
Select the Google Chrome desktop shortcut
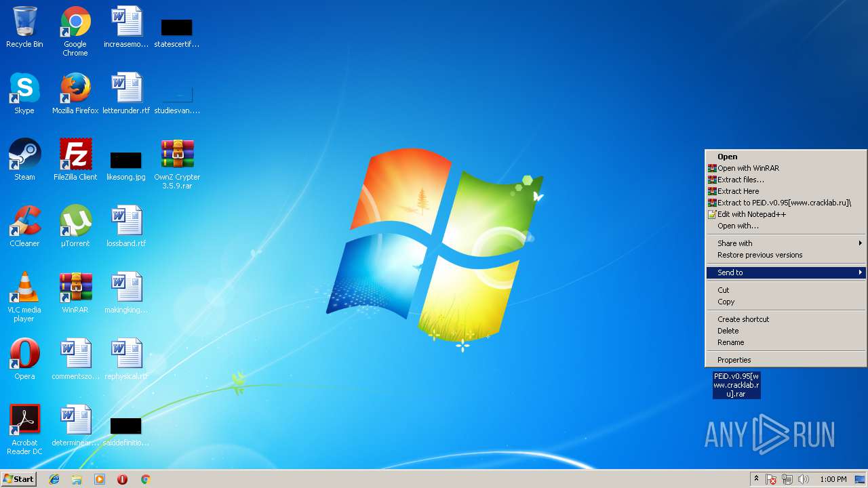coord(75,31)
